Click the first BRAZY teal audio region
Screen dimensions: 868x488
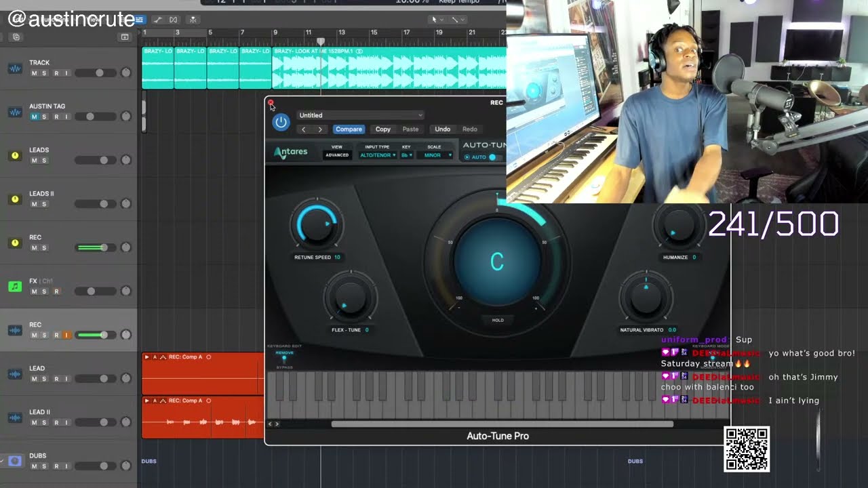click(157, 68)
